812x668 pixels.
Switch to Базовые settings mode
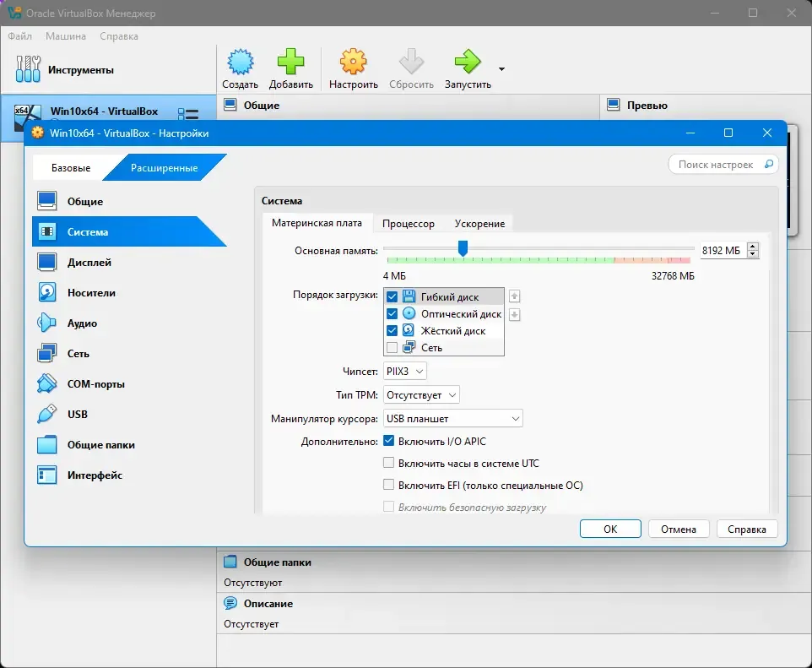[x=71, y=167]
